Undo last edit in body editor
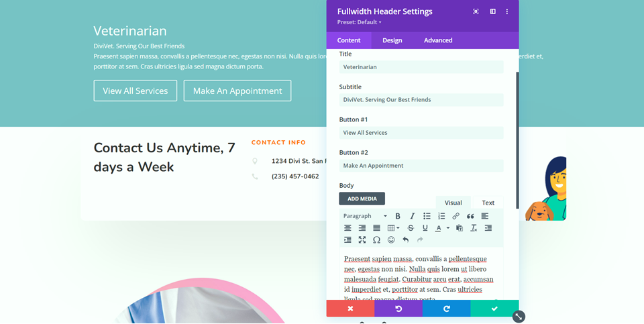Viewport: 644px width, 324px height. coord(405,240)
